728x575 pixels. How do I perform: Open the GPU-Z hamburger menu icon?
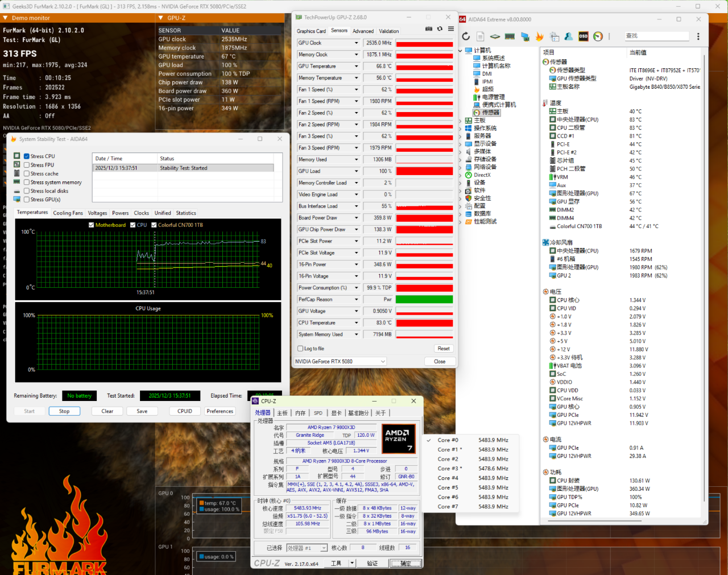click(x=450, y=29)
